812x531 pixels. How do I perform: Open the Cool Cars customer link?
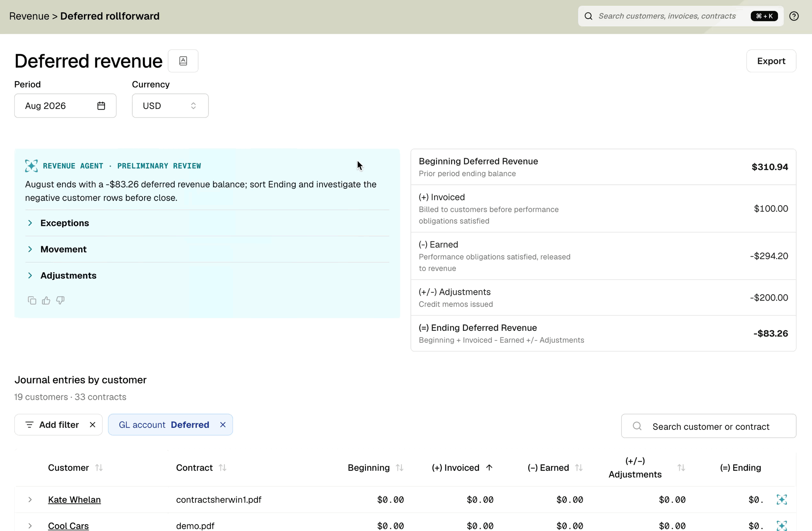68,526
